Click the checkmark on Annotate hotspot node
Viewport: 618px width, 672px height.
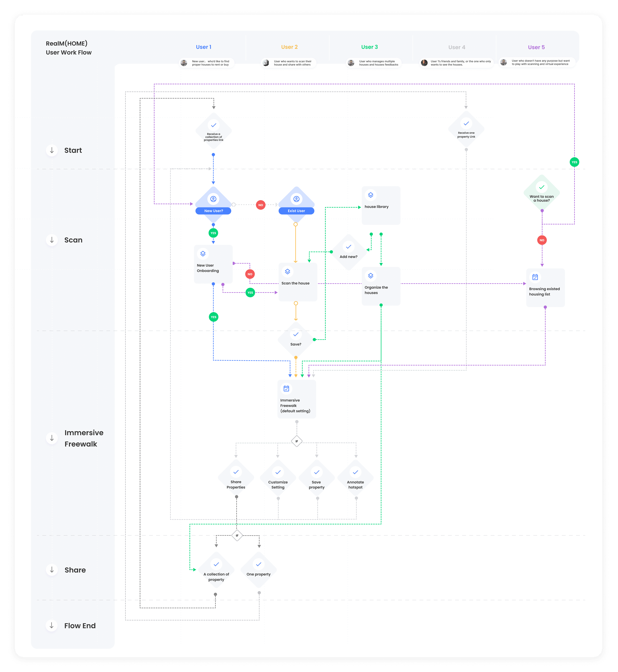point(355,472)
